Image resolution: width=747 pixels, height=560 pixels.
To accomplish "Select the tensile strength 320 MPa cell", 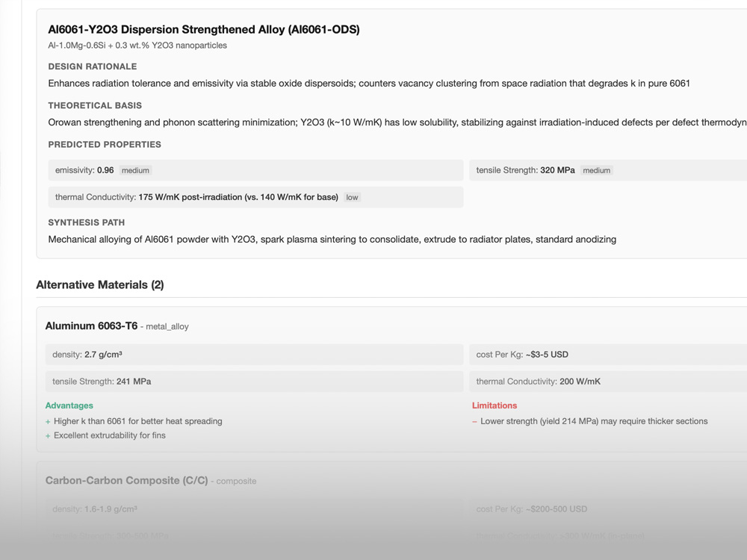I will pos(608,170).
